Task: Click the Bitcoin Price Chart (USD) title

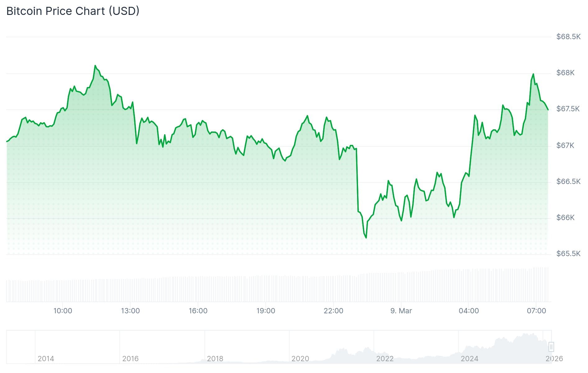Action: (x=73, y=11)
